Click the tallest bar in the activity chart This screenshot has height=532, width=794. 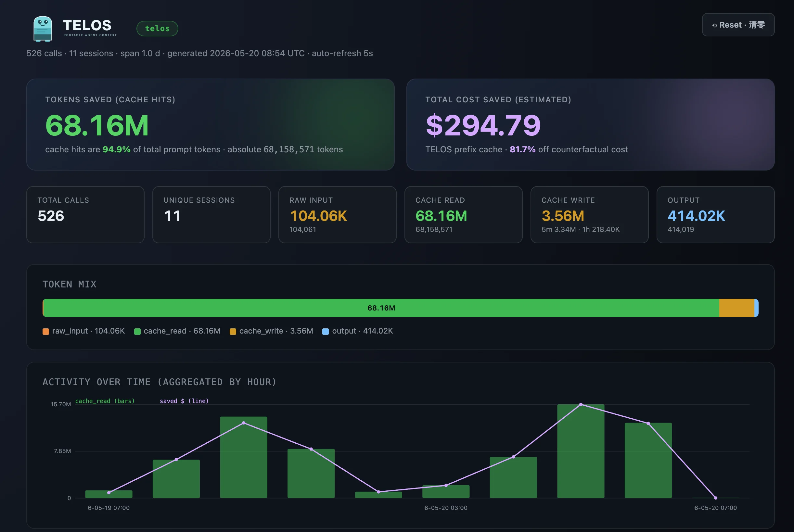point(581,451)
